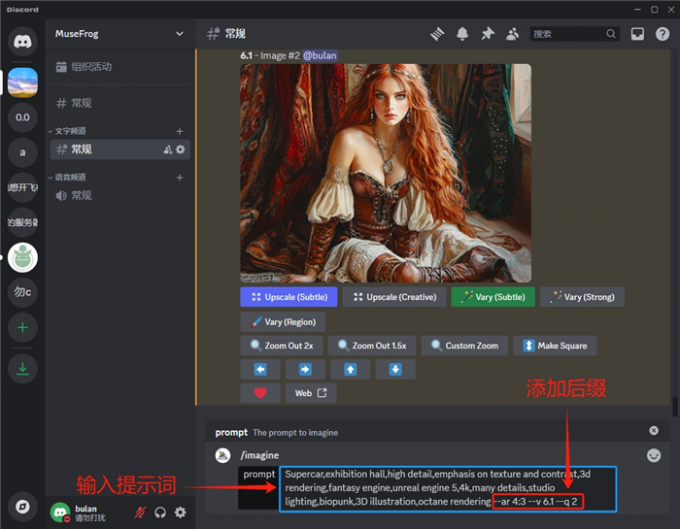Select the 'a' server in sidebar
680x529 pixels.
(x=23, y=152)
